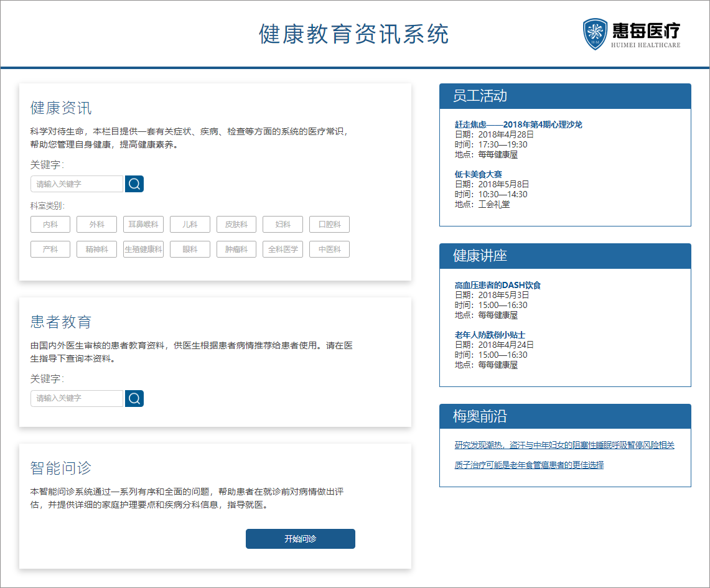Focus the 患者教育 keyword input
The height and width of the screenshot is (588, 710).
[77, 398]
